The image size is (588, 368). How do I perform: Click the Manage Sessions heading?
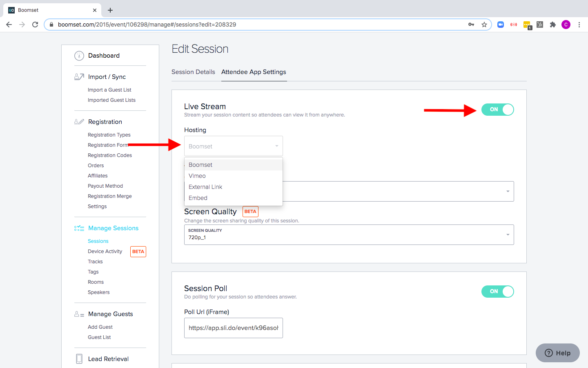click(x=113, y=228)
